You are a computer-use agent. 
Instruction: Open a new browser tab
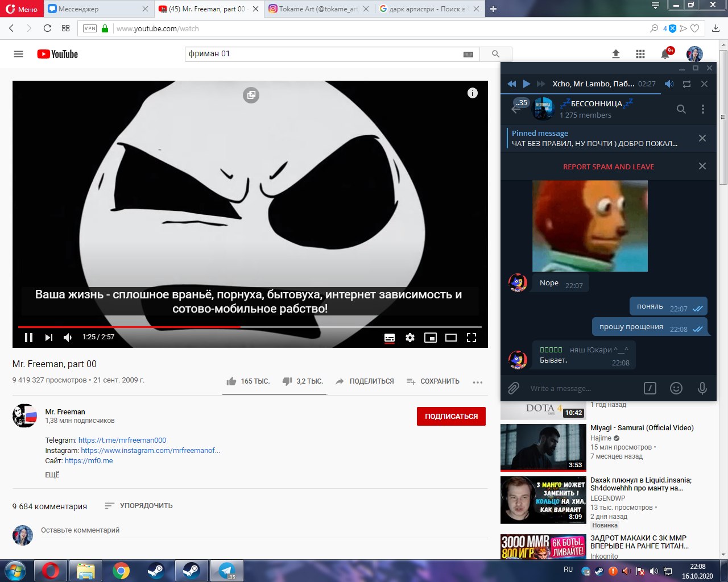point(493,9)
